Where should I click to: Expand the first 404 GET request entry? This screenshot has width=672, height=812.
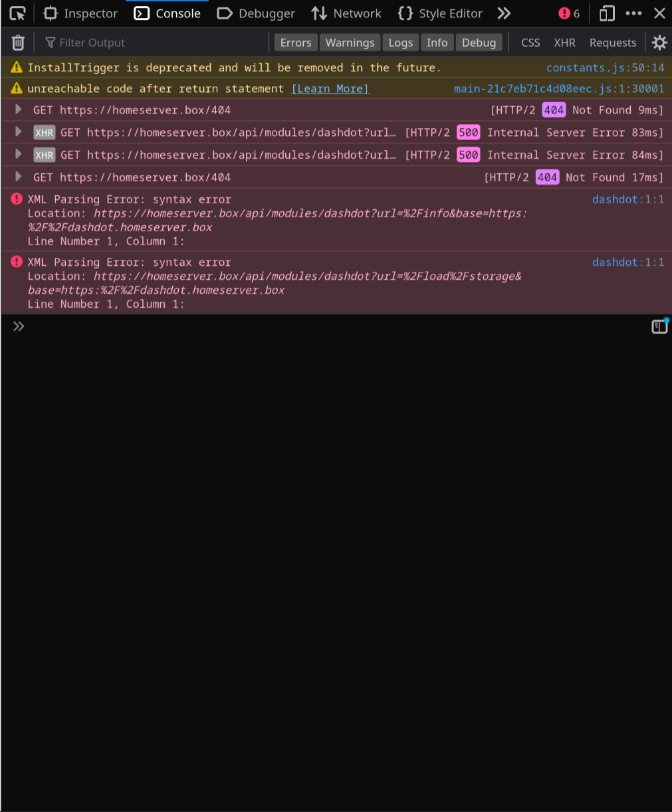(x=18, y=110)
